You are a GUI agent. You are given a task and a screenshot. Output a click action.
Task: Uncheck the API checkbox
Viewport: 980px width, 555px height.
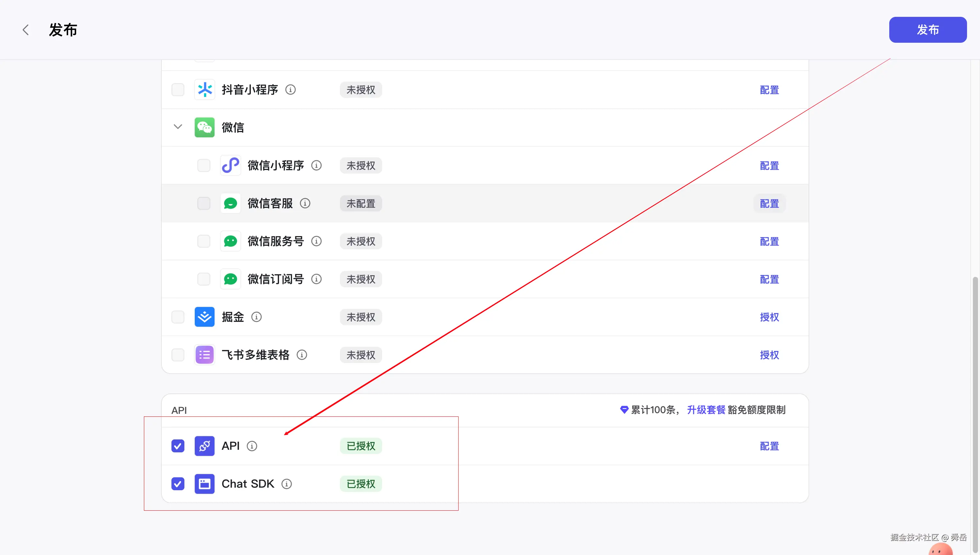pos(178,446)
